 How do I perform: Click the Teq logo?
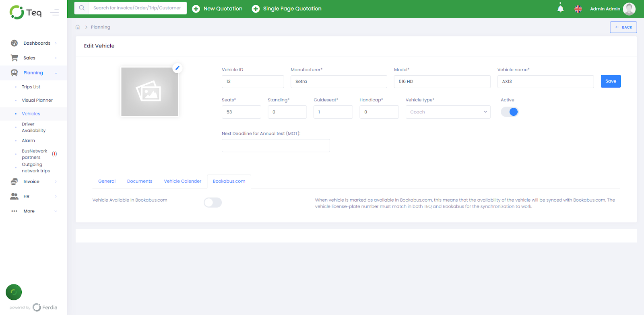[25, 12]
